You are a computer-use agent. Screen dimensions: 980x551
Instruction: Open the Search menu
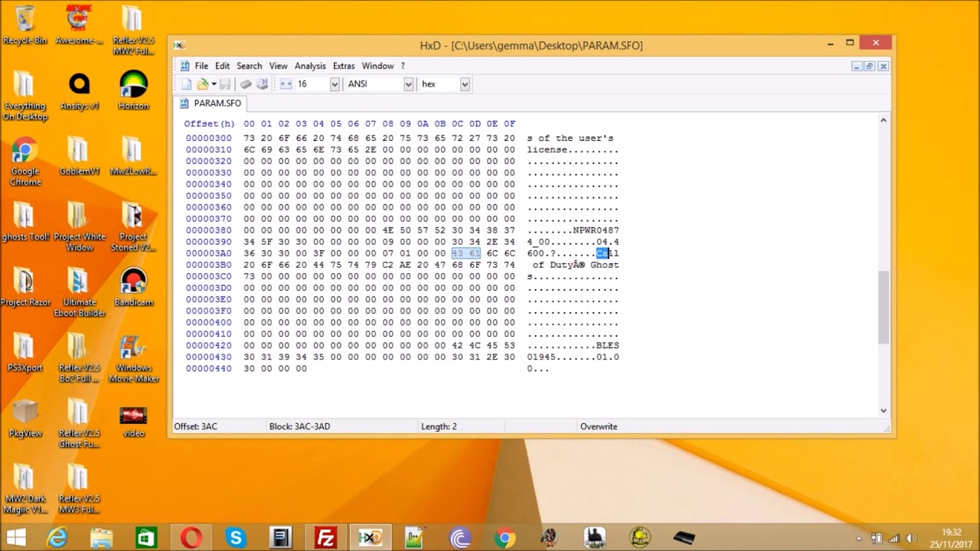coord(249,66)
